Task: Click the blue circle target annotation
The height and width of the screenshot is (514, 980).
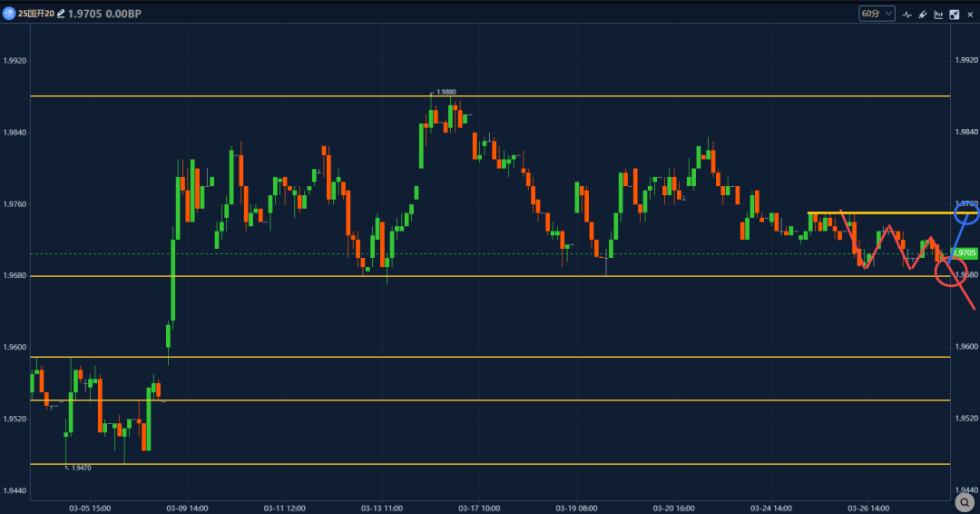Action: click(967, 213)
